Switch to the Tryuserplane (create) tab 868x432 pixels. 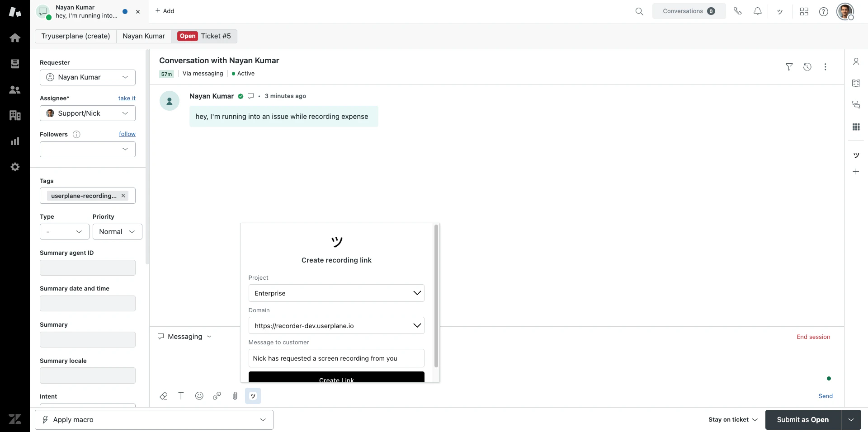(75, 36)
